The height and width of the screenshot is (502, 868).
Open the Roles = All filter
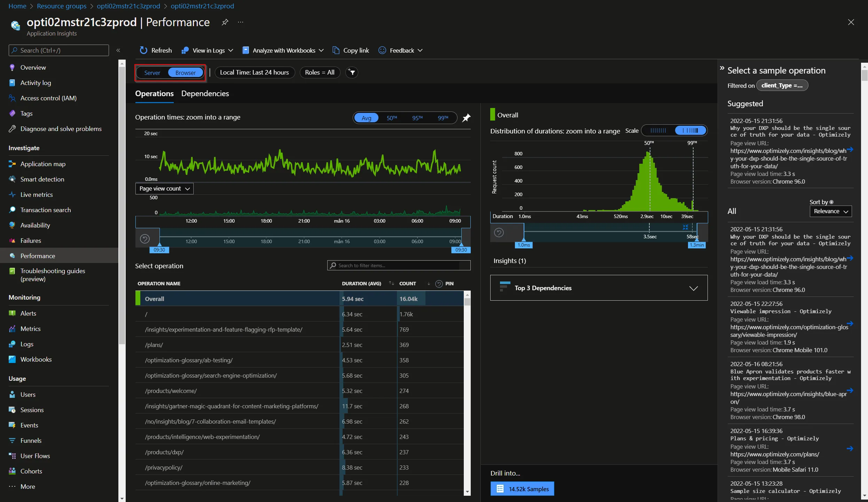[x=320, y=72]
